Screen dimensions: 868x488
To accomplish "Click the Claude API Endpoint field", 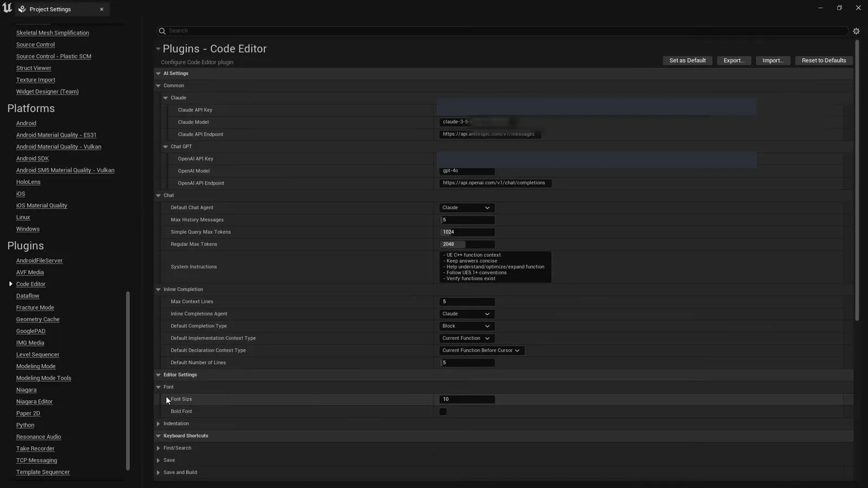I will pos(490,134).
